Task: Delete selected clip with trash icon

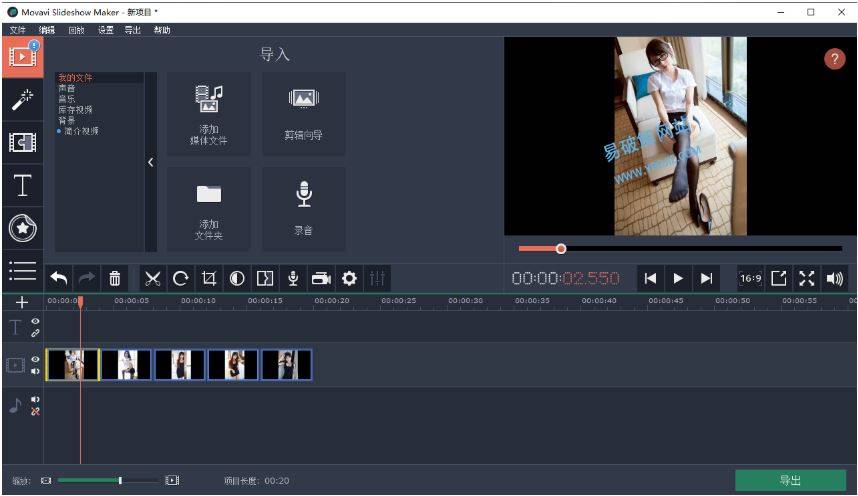Action: (114, 279)
